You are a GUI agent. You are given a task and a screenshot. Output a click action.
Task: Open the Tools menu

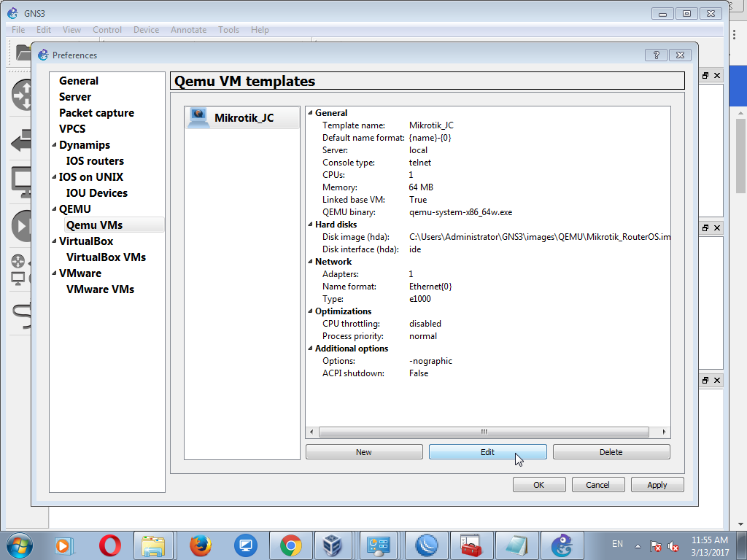point(228,29)
